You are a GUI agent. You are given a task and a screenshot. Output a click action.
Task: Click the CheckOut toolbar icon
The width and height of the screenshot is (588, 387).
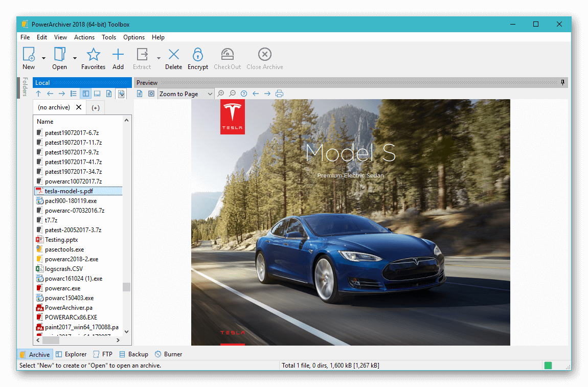point(227,55)
